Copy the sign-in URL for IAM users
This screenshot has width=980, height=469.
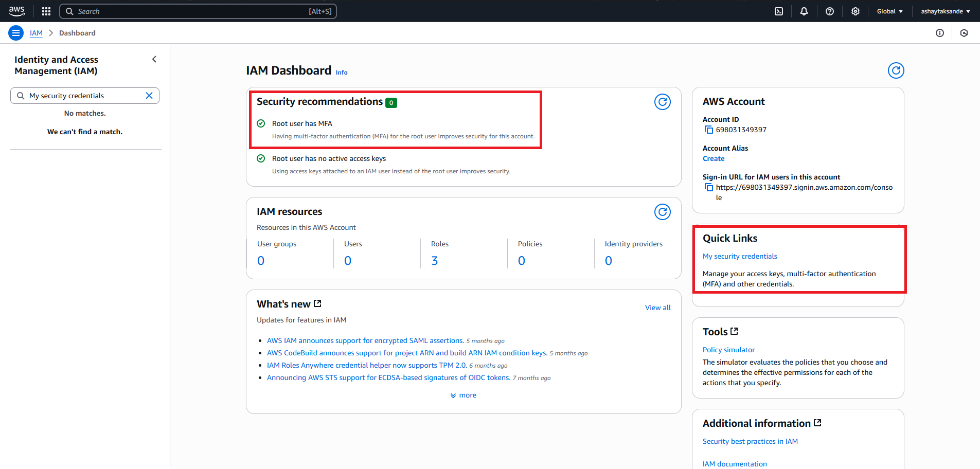click(x=709, y=187)
